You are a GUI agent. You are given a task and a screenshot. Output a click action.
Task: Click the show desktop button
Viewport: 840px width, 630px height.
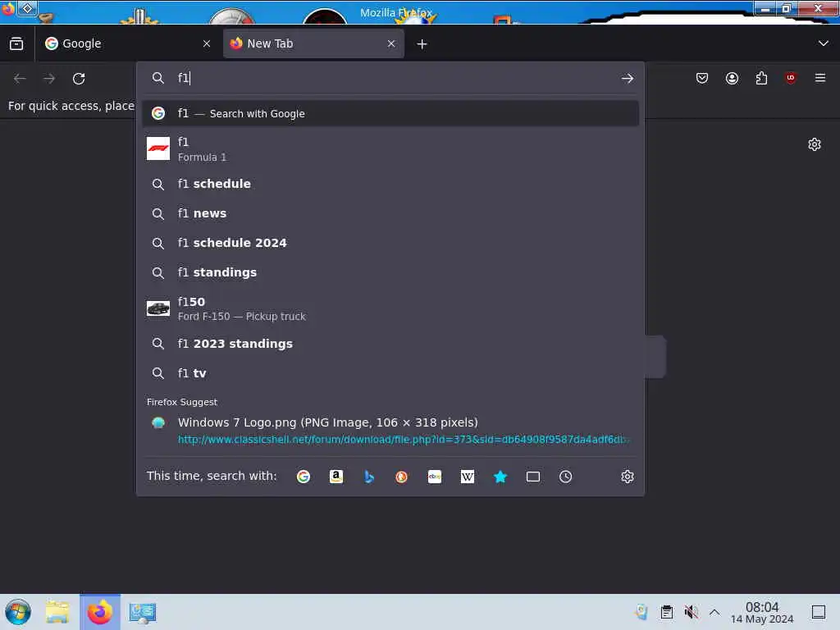tap(819, 612)
